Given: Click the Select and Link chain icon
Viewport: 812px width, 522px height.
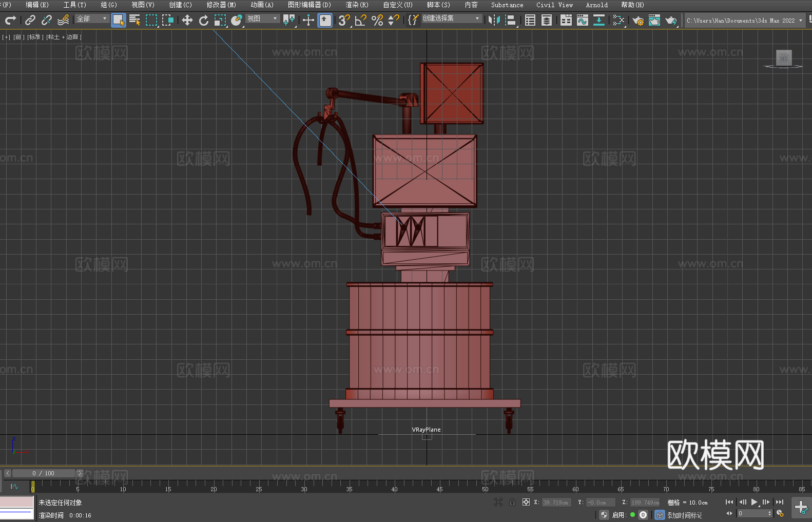Looking at the screenshot, I should [30, 20].
